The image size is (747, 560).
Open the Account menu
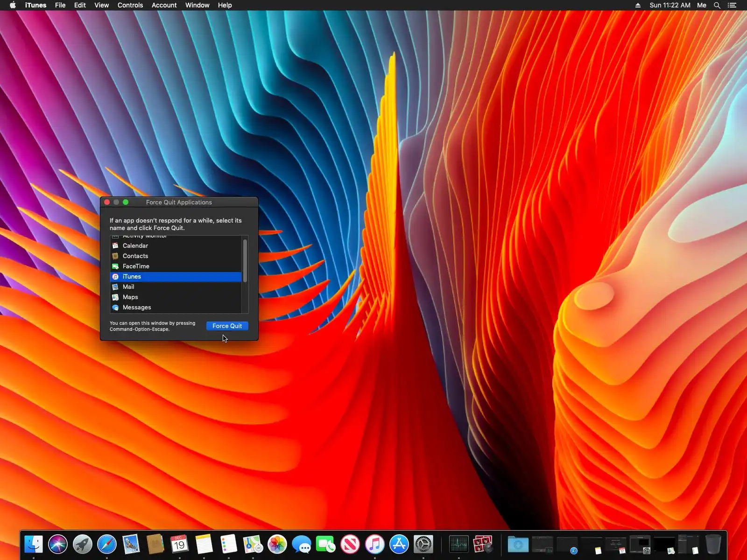tap(164, 5)
